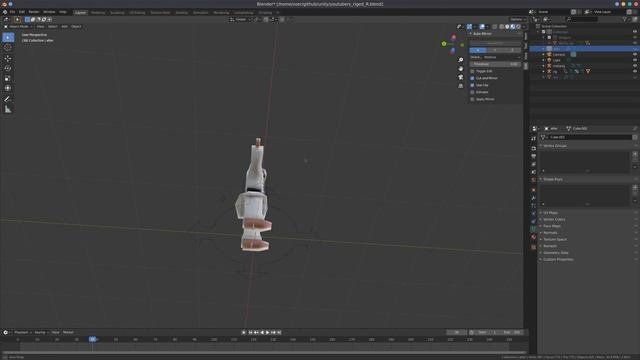This screenshot has height=360, width=640.
Task: Switch to the Modeling workspace tab
Action: 98,13
